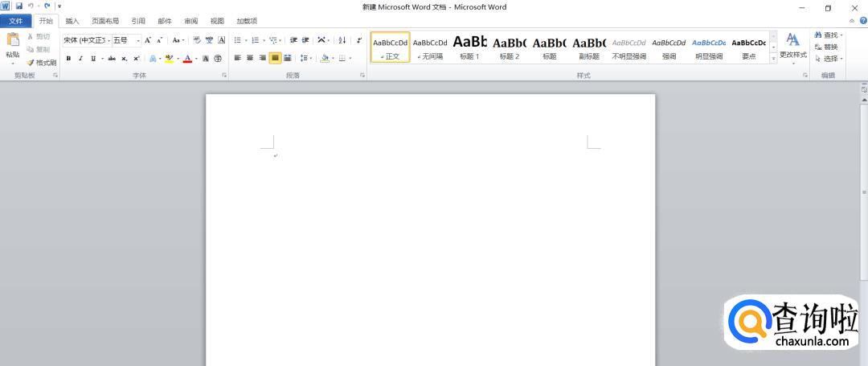Screen dimensions: 868x366
Task: Apply the yellow text highlight color
Action: 170,58
